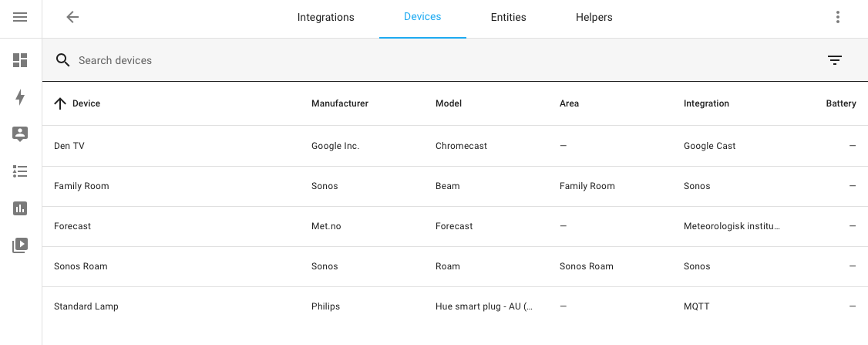Switch to the Entities tab
This screenshot has width=868, height=345.
pos(508,17)
